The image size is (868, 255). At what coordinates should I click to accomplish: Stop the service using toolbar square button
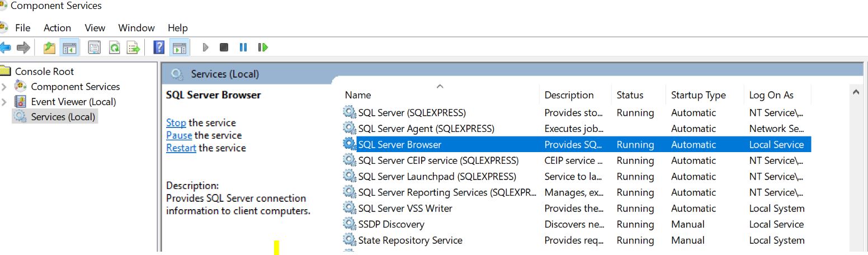[x=224, y=48]
